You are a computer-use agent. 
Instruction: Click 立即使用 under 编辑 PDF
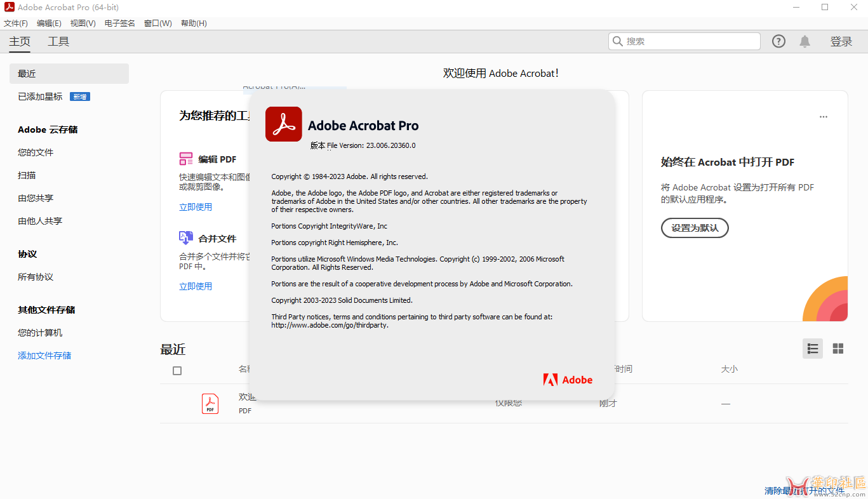196,207
